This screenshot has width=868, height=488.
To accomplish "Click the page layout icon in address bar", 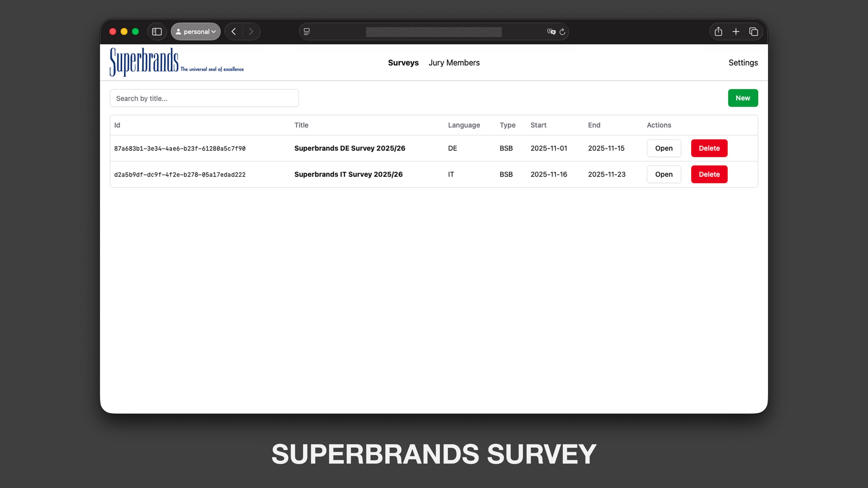I will pos(306,31).
